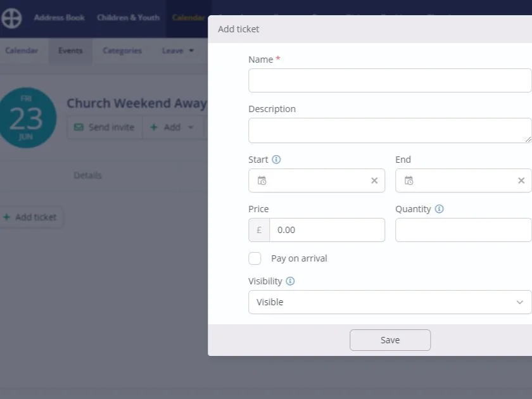Screen dimensions: 532x399
Task: Open the Details tab of the event
Action: pos(88,175)
